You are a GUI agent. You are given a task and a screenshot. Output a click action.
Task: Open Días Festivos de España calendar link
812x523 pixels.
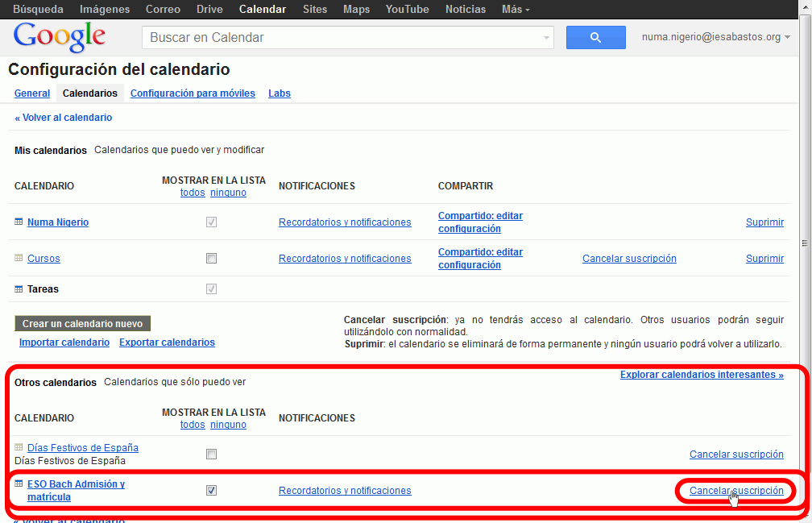(83, 447)
